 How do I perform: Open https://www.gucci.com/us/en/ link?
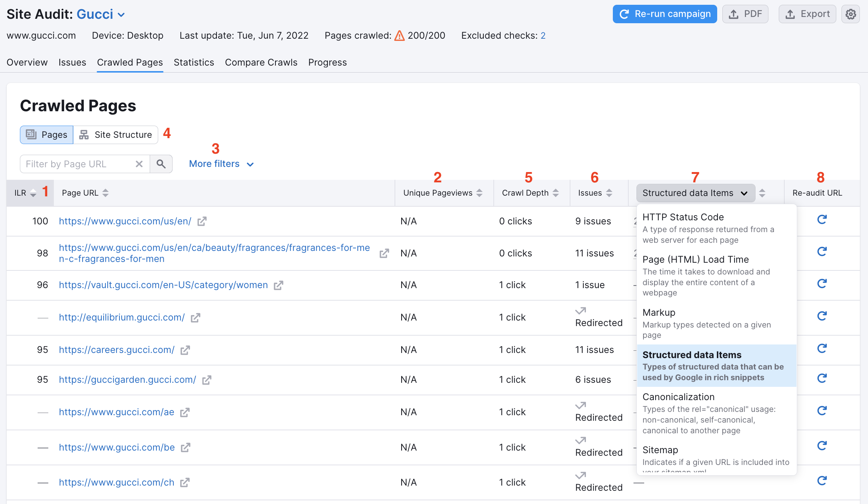(x=125, y=221)
